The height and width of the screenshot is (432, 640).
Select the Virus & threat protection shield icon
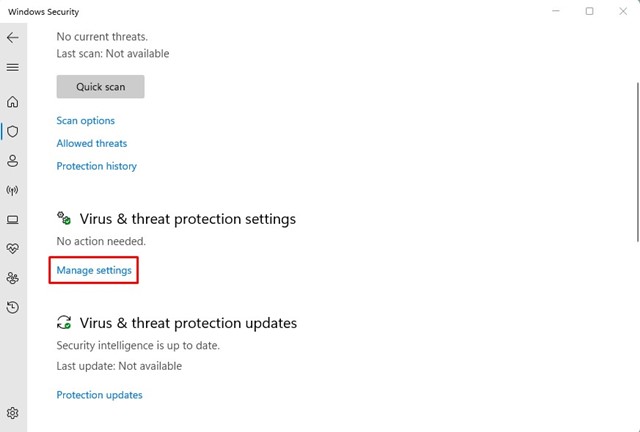(12, 131)
